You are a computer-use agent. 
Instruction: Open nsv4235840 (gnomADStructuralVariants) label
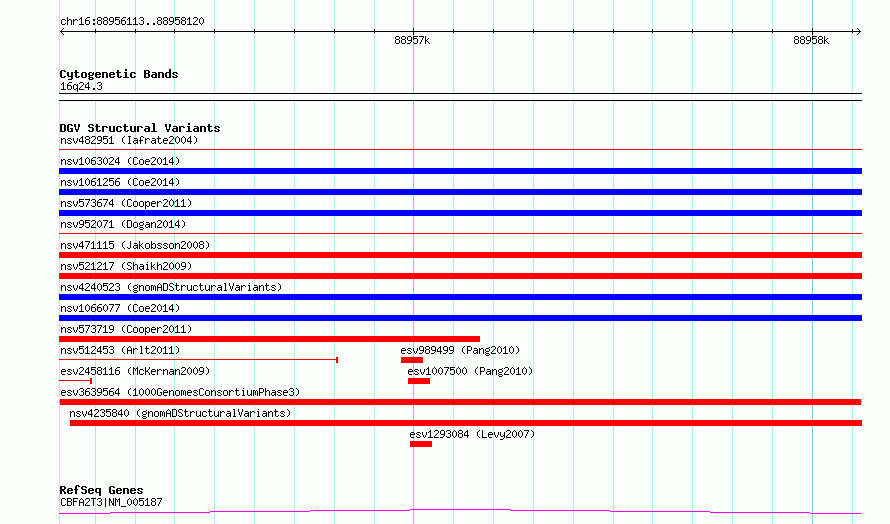tap(180, 413)
